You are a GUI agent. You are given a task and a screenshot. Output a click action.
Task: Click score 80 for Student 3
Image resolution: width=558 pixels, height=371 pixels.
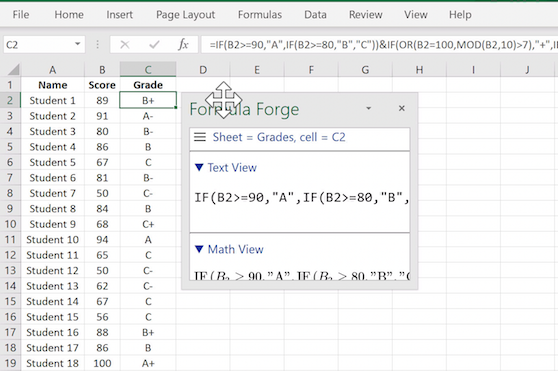(x=102, y=131)
